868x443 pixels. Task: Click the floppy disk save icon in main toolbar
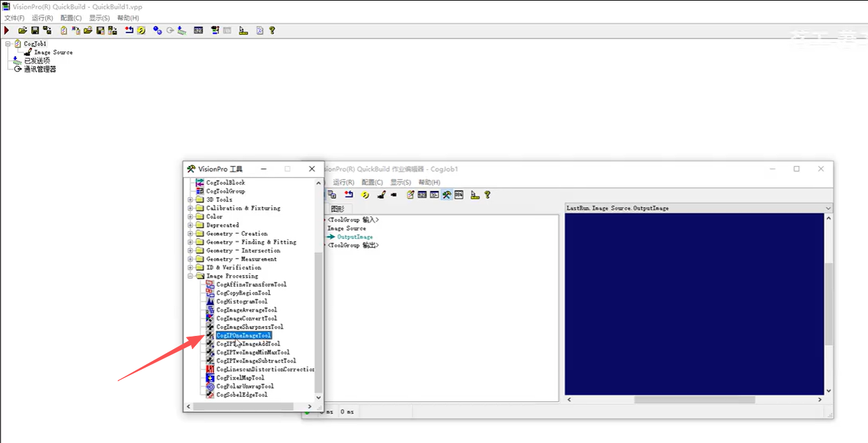click(x=35, y=30)
